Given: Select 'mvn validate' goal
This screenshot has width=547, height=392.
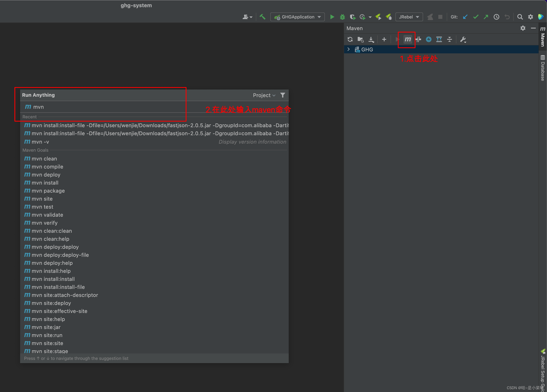Looking at the screenshot, I should pos(154,215).
